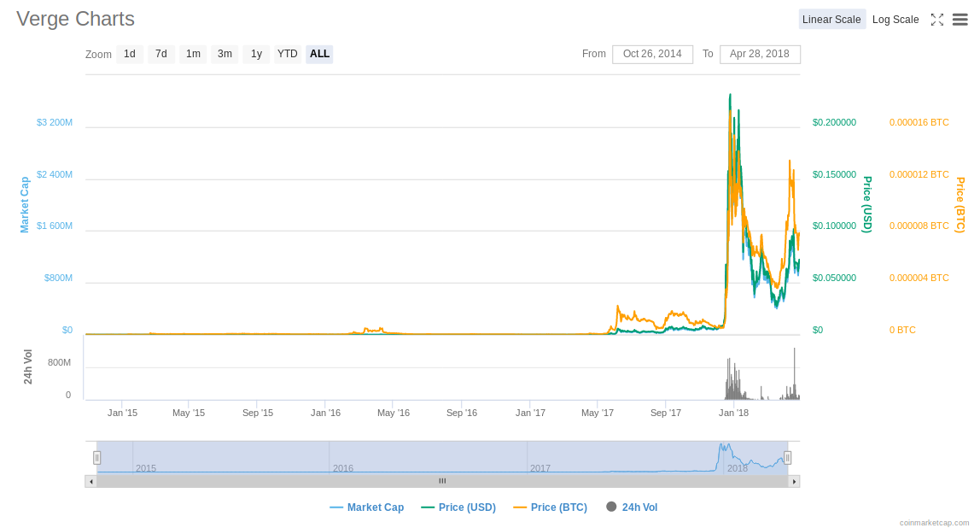Click the left handle of the range navigator
This screenshot has height=528, width=980.
(97, 456)
